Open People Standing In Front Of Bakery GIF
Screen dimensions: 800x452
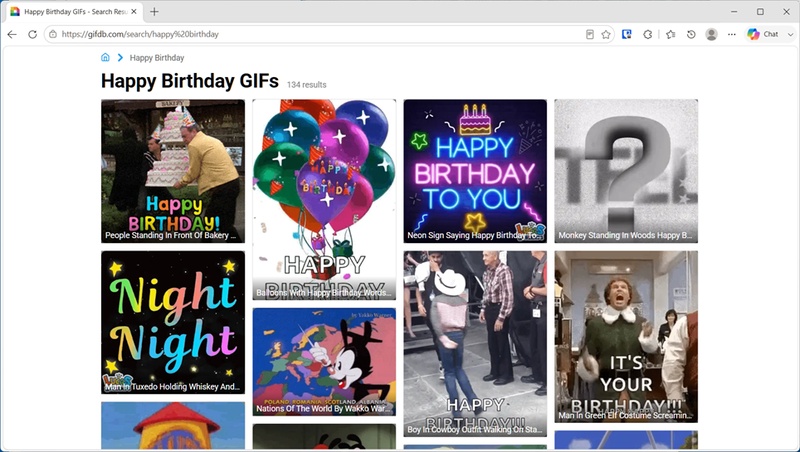point(173,171)
